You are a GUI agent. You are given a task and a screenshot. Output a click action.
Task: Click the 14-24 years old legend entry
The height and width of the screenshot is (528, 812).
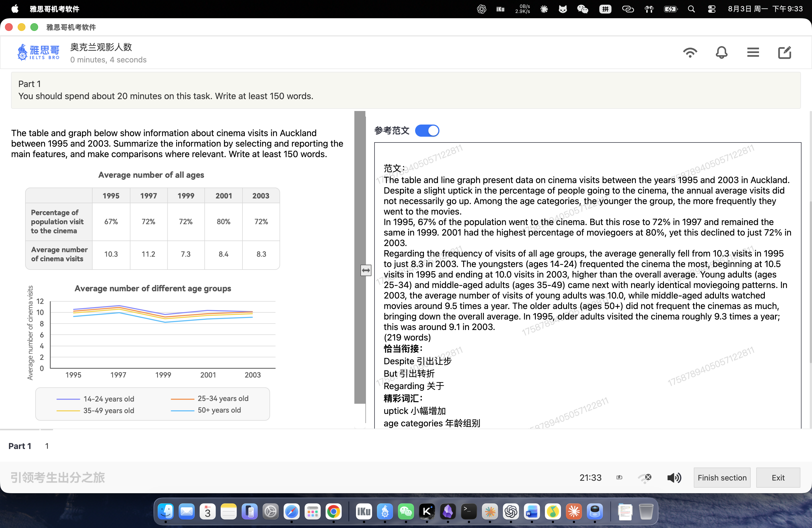pyautogui.click(x=96, y=399)
